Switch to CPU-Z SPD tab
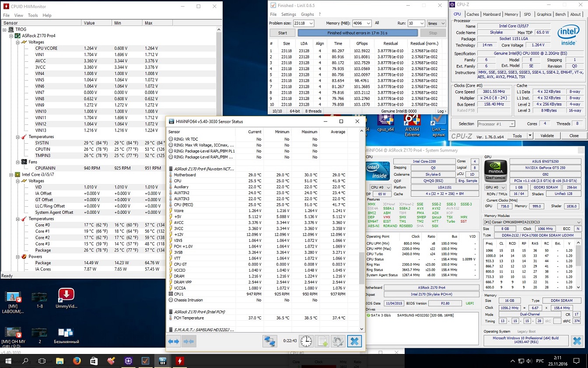Screen dimensions: 588x368 [527, 14]
